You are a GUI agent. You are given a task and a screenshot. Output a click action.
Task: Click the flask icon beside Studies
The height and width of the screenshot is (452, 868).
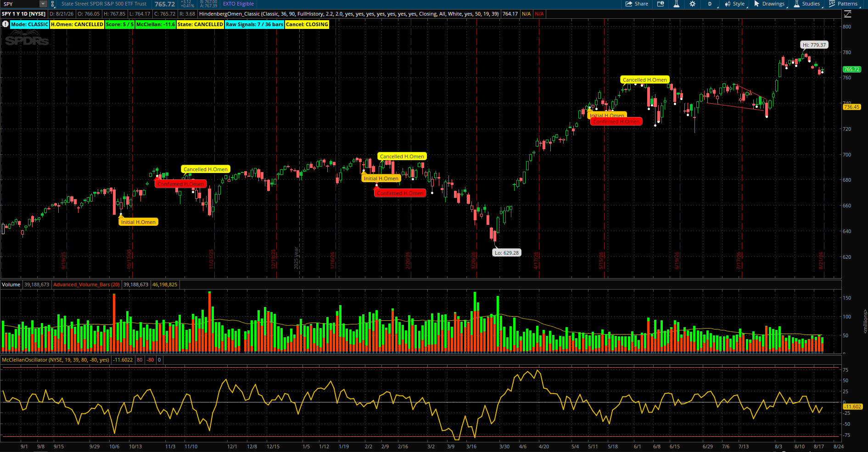(x=797, y=4)
